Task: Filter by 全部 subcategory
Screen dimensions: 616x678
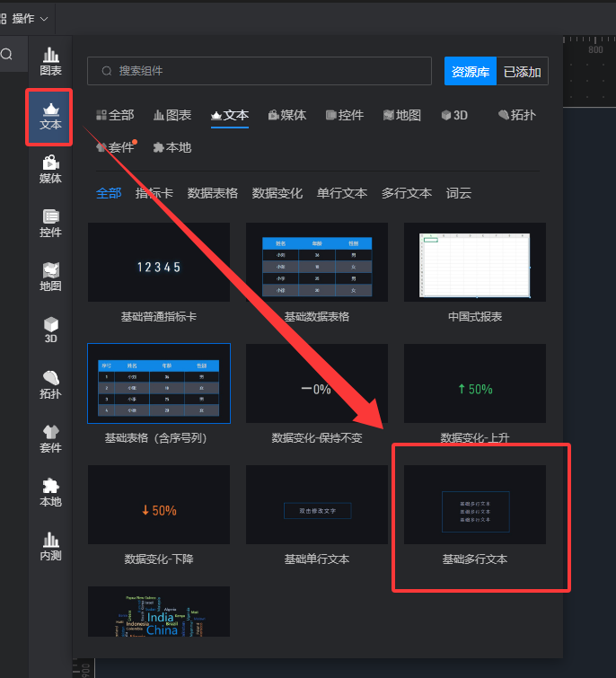Action: [x=109, y=193]
